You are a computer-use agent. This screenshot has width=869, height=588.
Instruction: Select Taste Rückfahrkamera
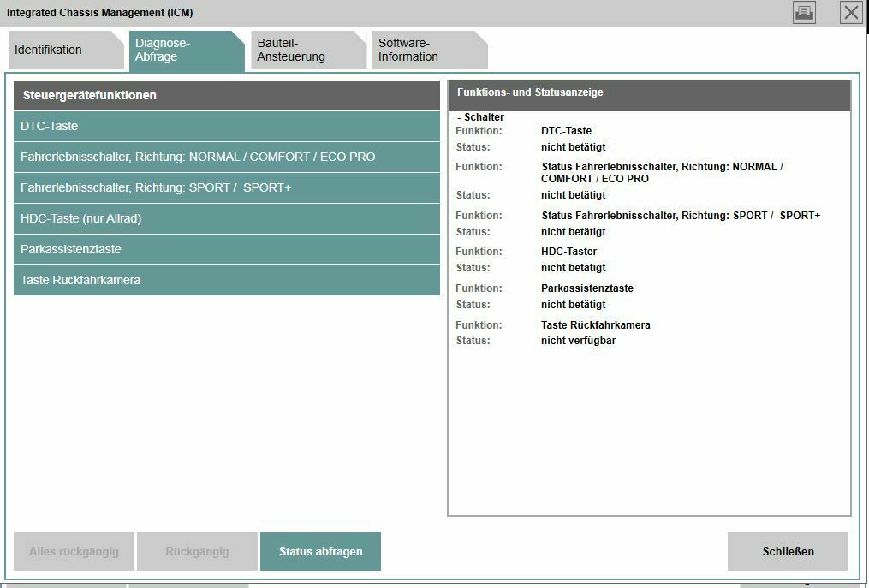coord(227,280)
